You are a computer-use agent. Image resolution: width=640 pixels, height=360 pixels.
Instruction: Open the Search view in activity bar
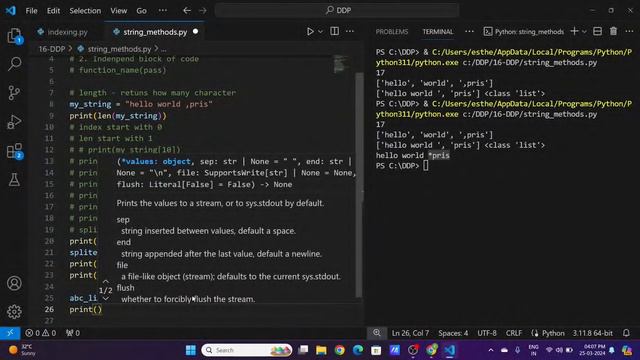(14, 64)
